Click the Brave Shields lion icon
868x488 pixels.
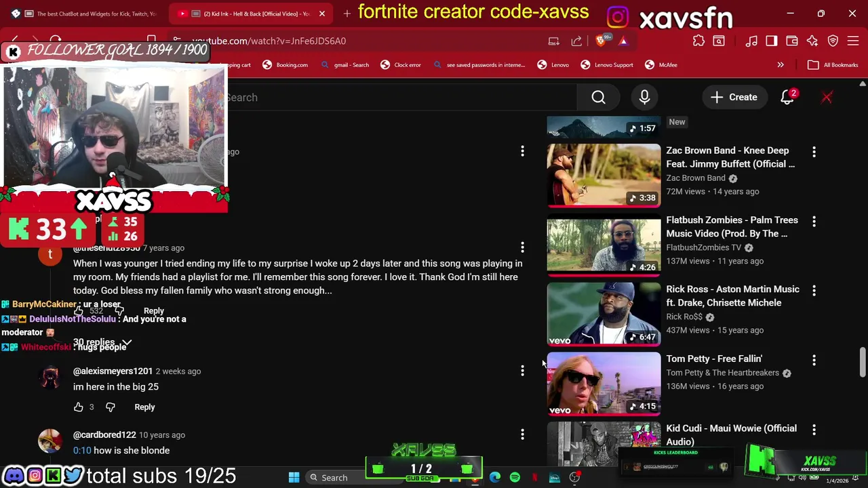(600, 41)
